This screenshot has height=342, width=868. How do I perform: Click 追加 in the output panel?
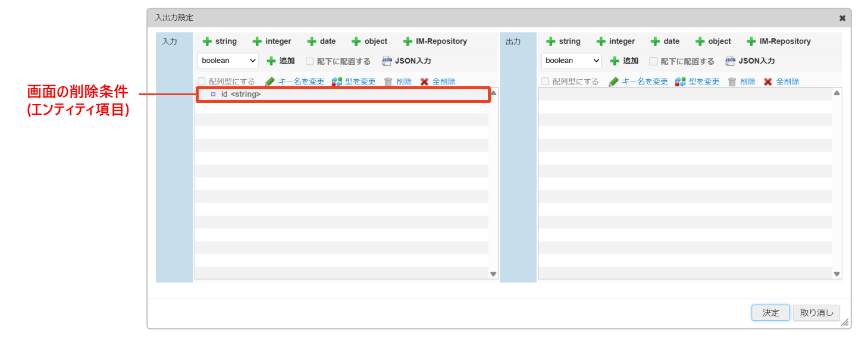(x=624, y=61)
